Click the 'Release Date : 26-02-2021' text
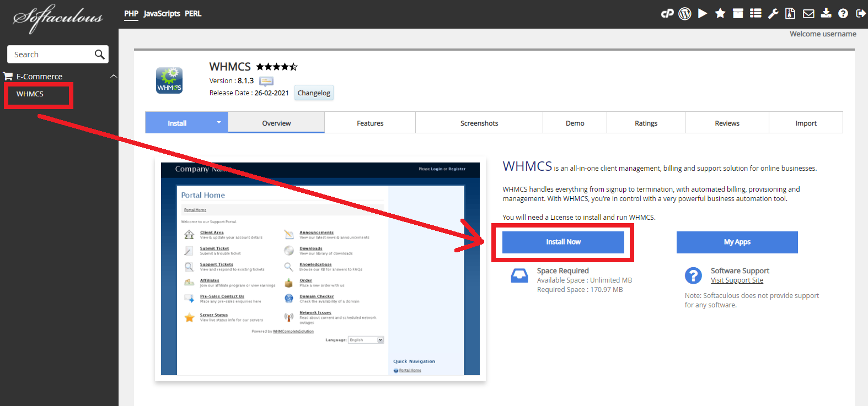868x406 pixels. coord(249,93)
